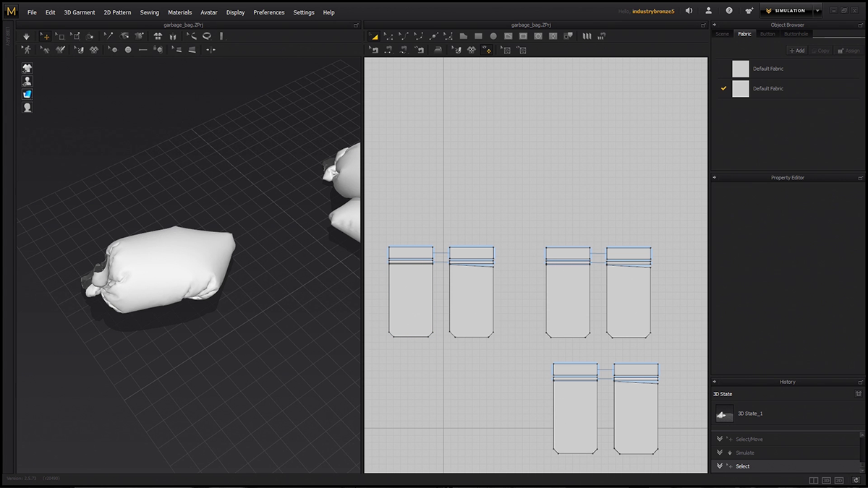The image size is (868, 488).
Task: Toggle the avatar head display icon
Action: [x=27, y=107]
